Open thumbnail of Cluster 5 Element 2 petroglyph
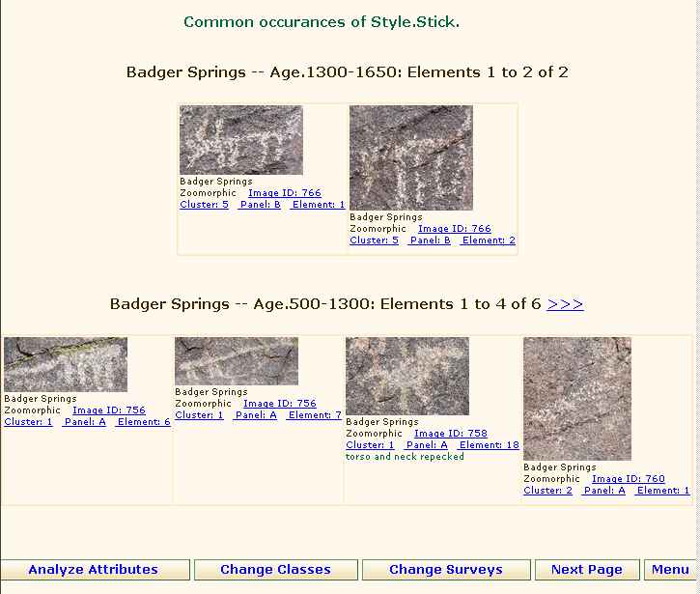The width and height of the screenshot is (700, 594). pos(410,157)
